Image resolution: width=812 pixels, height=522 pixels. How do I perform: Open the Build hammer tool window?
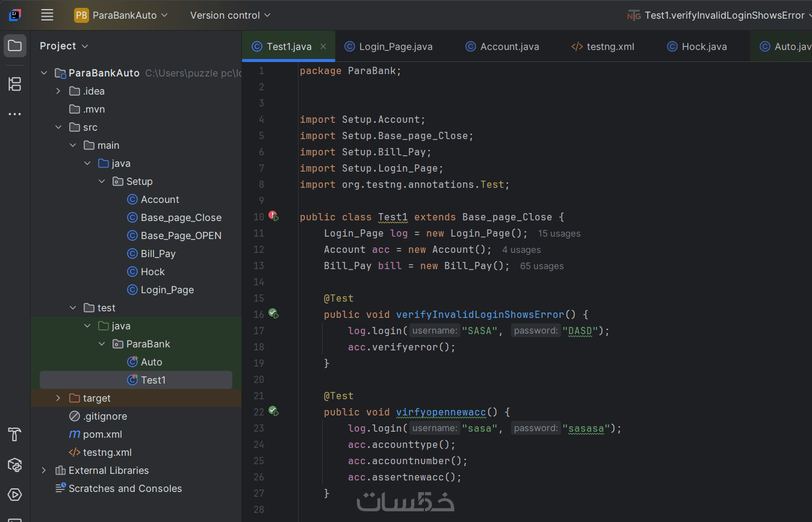click(x=15, y=434)
